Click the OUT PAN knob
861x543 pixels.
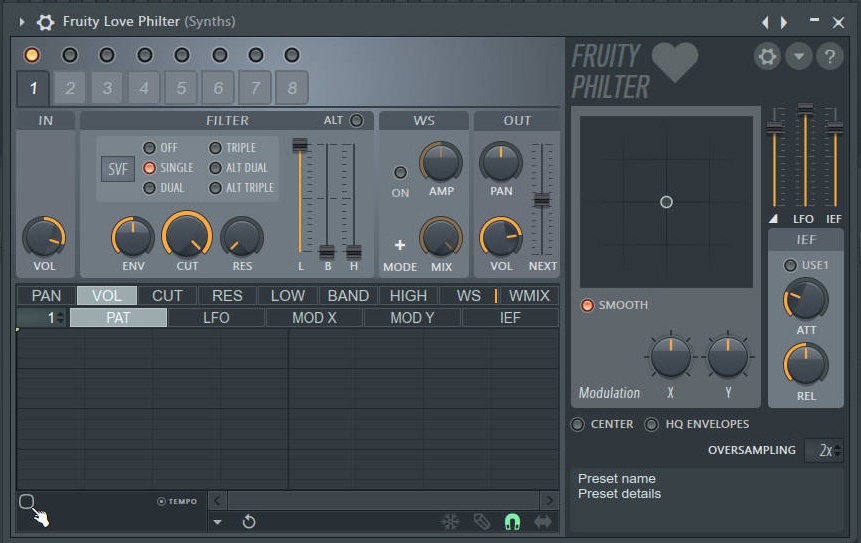[501, 163]
